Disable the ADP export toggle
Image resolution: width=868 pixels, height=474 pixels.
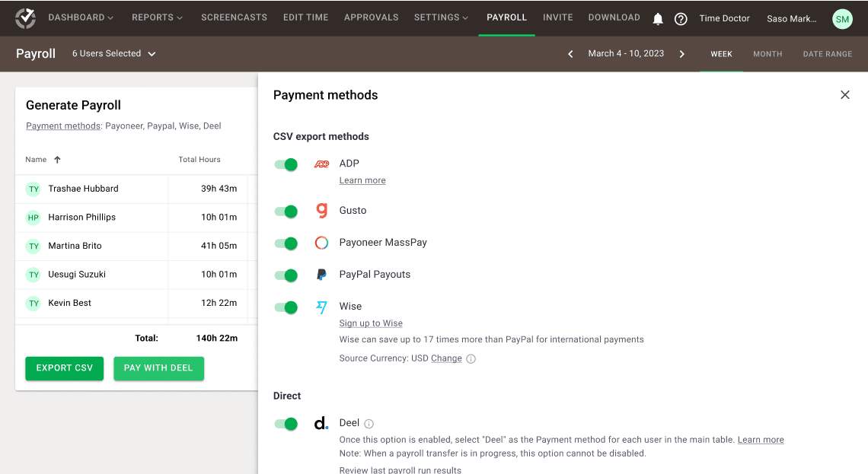pos(286,164)
